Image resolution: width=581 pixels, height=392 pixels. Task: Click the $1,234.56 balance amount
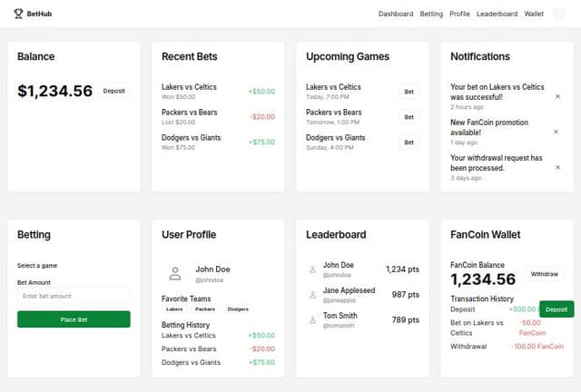pos(54,91)
